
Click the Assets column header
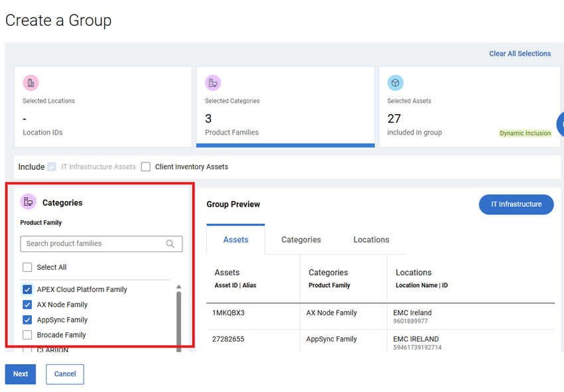(x=227, y=273)
